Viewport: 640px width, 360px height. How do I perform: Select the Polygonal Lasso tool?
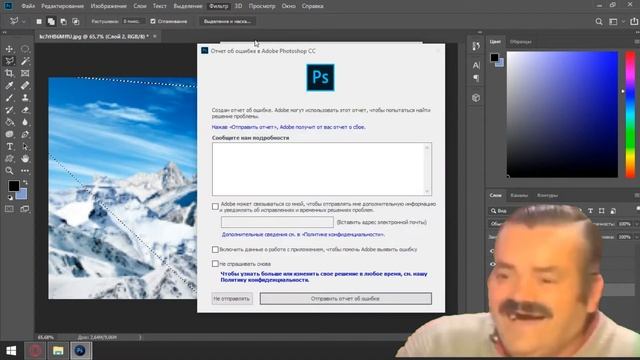[9, 61]
